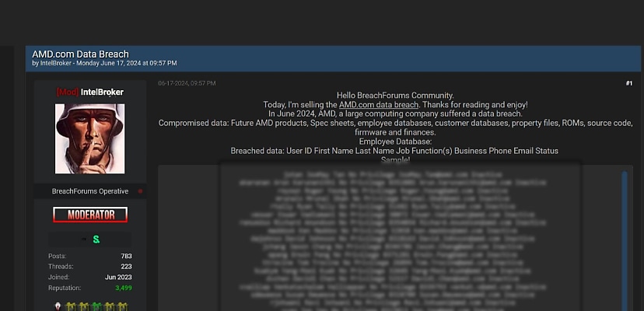Click the red MODERATOR badge
The width and height of the screenshot is (644, 311).
pyautogui.click(x=90, y=215)
